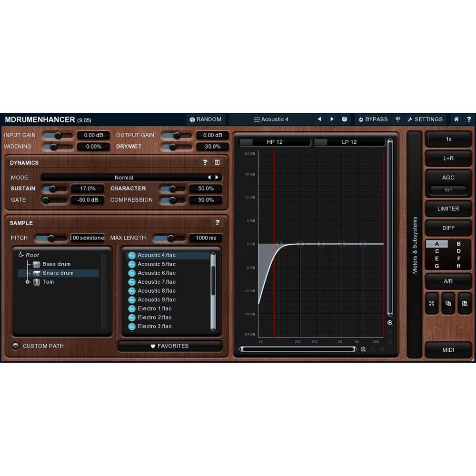Open the help question mark icon top right

(469, 119)
